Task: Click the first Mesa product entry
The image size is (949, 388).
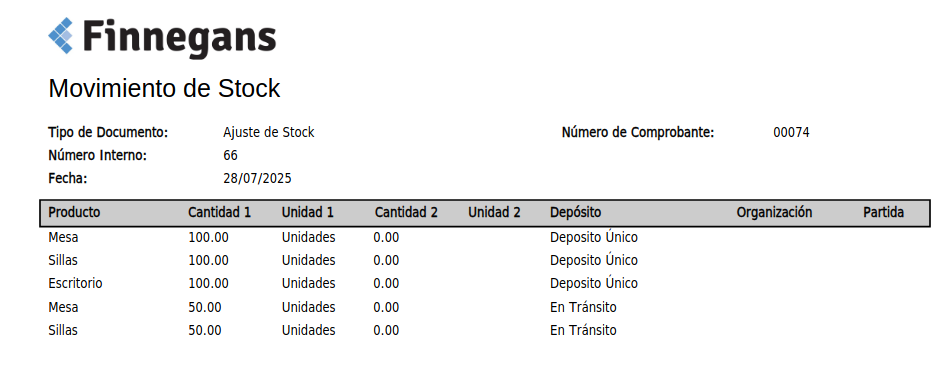Action: click(x=64, y=238)
